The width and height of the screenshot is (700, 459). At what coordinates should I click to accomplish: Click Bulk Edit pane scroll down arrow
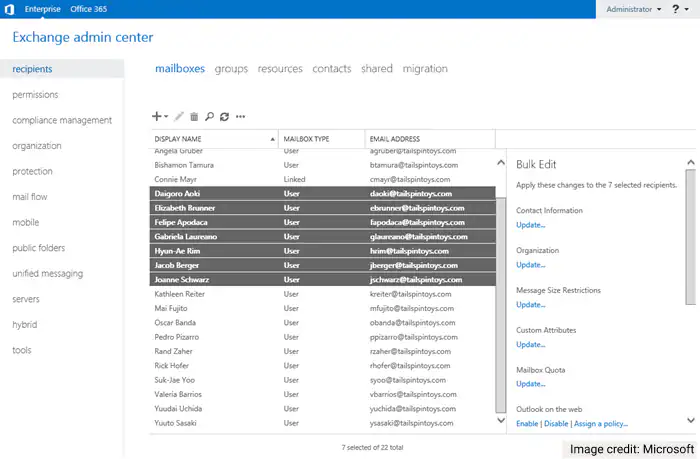point(691,420)
